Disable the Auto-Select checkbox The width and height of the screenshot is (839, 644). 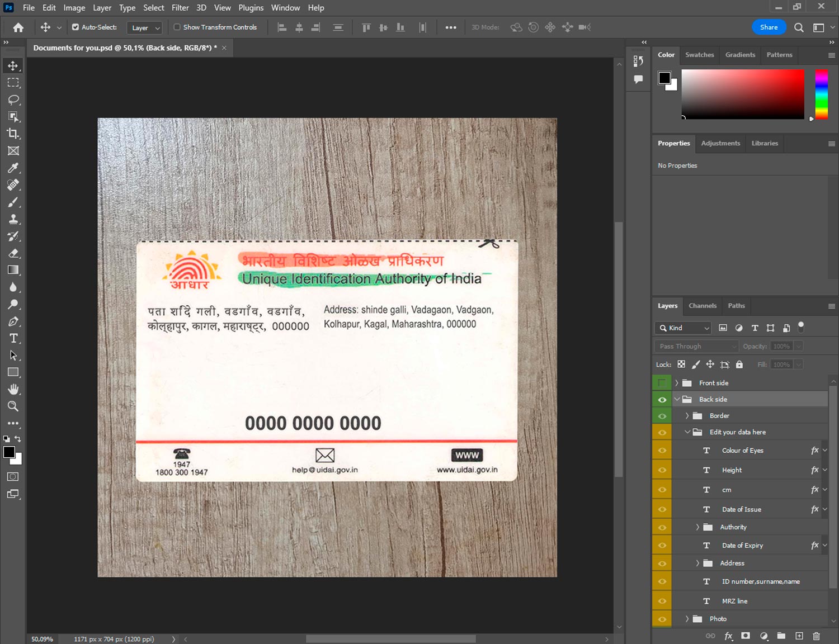[76, 27]
